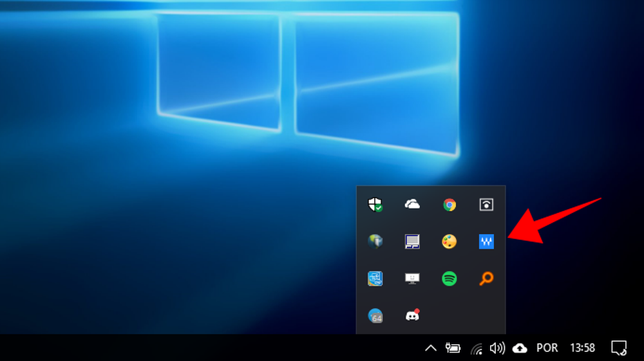Image resolution: width=644 pixels, height=361 pixels.
Task: Click the cloud upload taskbar icon
Action: [x=520, y=348]
